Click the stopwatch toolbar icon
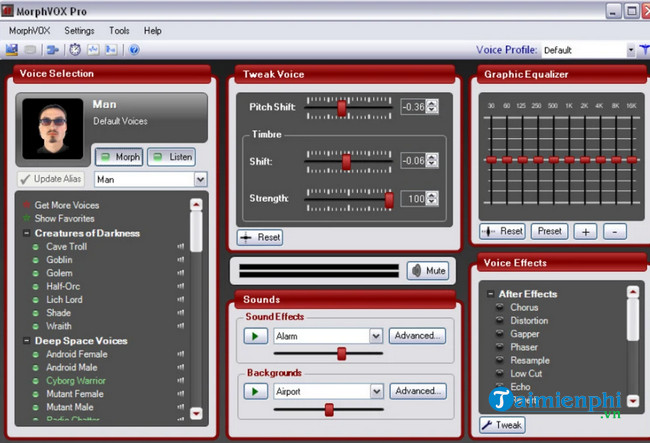The height and width of the screenshot is (443, 650). pos(75,50)
